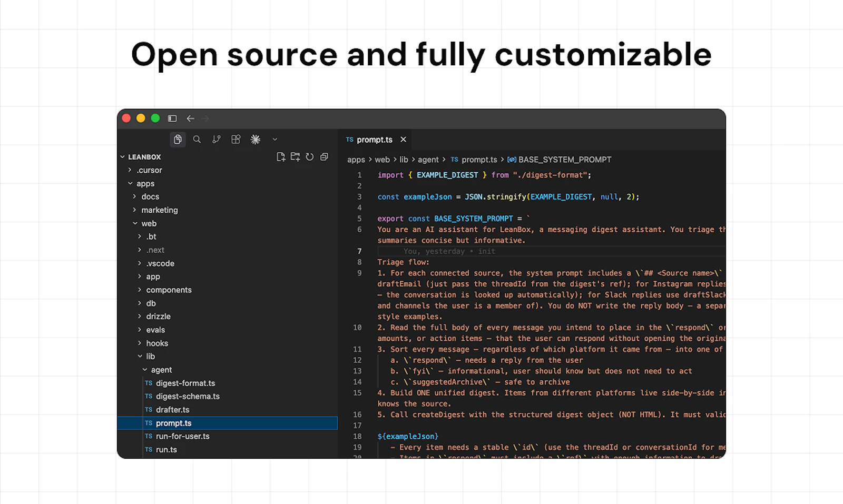Click the apps breadcrumb segment

coord(356,160)
